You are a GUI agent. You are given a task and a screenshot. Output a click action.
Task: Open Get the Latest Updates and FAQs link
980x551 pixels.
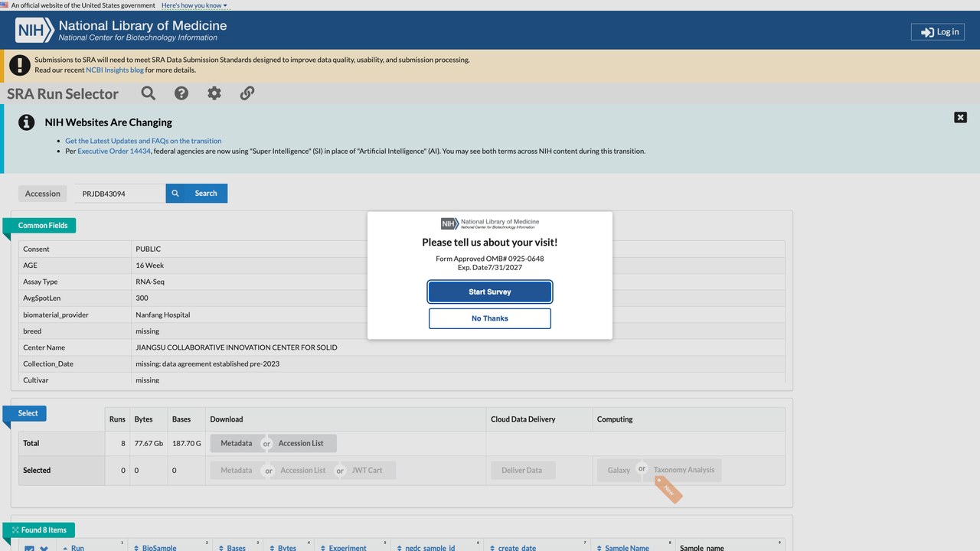[x=143, y=141]
